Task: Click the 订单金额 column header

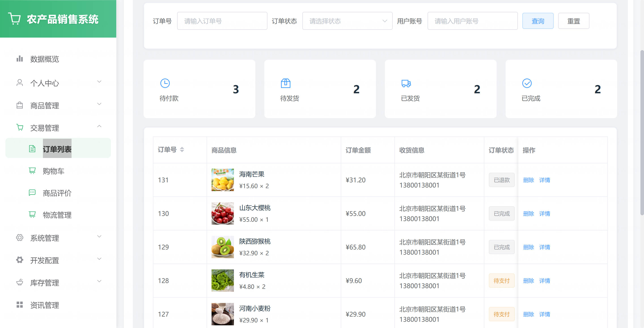Action: point(358,150)
